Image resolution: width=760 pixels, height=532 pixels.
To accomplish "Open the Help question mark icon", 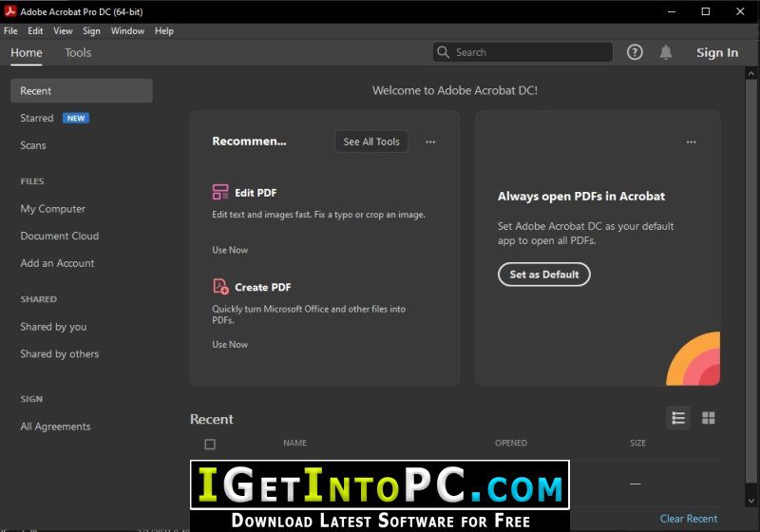I will pos(635,52).
